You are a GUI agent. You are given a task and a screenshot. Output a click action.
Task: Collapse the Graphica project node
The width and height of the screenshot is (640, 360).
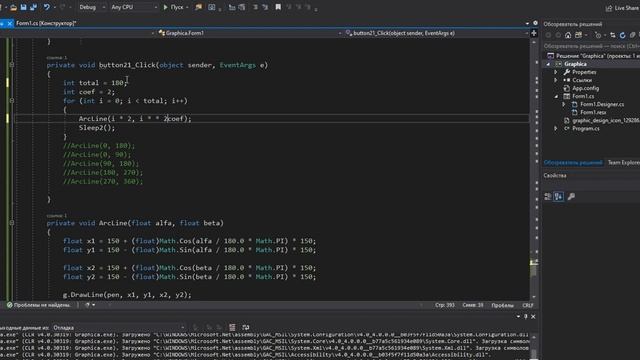[x=548, y=64]
